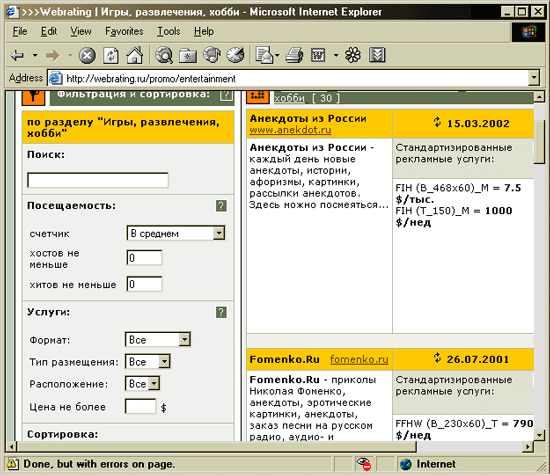The image size is (550, 475).
Task: Click the Цена не более price field
Action: 140,406
